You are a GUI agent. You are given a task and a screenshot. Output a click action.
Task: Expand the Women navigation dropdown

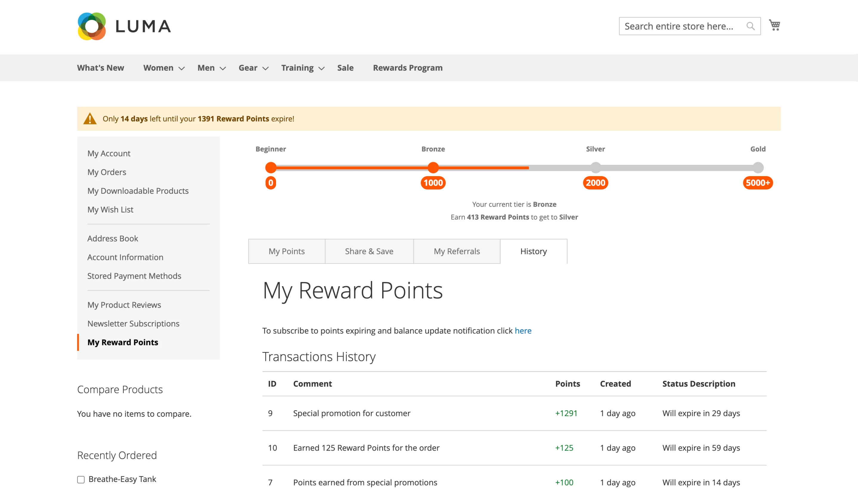[163, 68]
